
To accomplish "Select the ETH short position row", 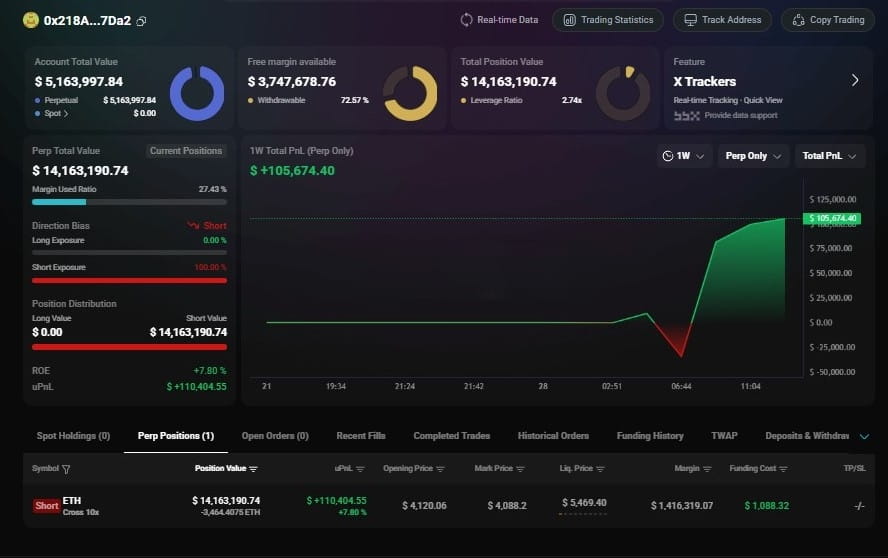I will click(449, 505).
